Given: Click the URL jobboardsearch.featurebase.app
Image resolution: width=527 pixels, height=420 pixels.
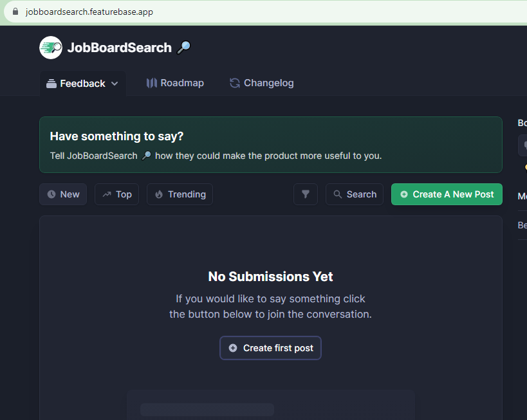Looking at the screenshot, I should point(89,12).
